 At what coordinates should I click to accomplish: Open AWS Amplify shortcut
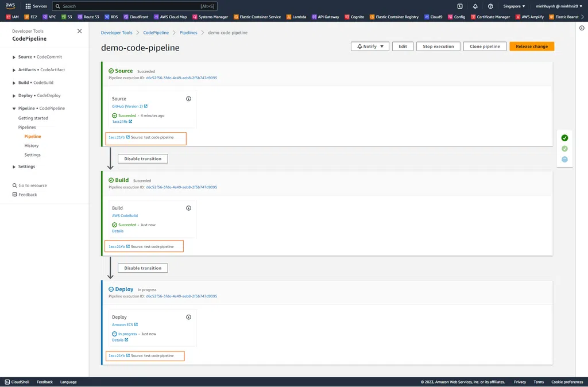(529, 17)
